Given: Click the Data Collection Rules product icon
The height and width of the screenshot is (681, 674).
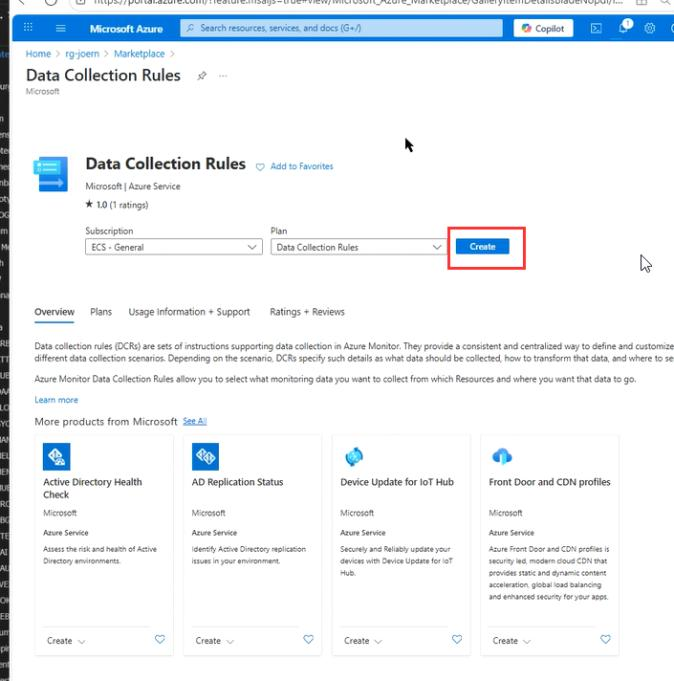Looking at the screenshot, I should (51, 174).
